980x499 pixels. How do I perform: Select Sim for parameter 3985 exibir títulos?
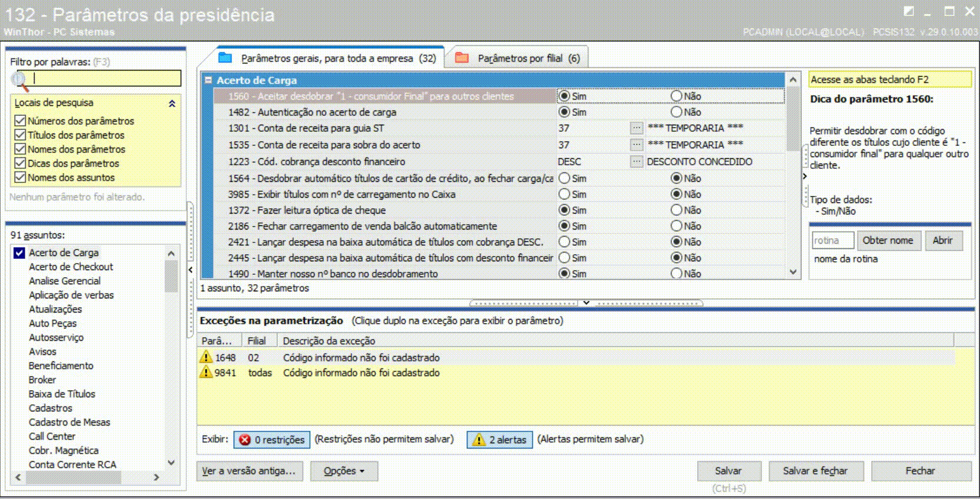pos(564,194)
